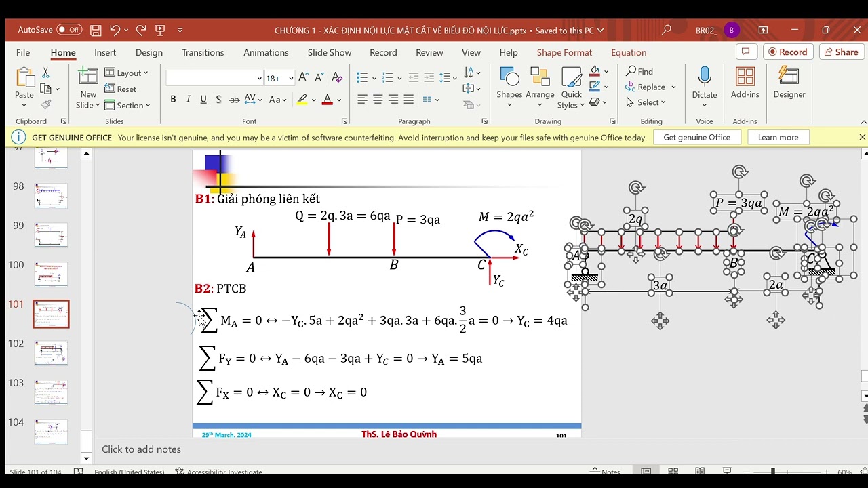The height and width of the screenshot is (488, 868).
Task: Click the Get genuine Office button
Action: [x=696, y=137]
